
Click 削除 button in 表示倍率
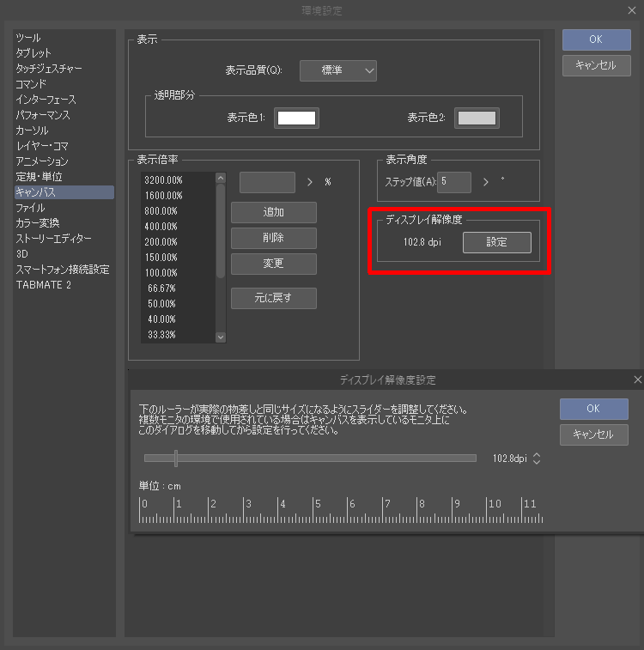[x=274, y=238]
